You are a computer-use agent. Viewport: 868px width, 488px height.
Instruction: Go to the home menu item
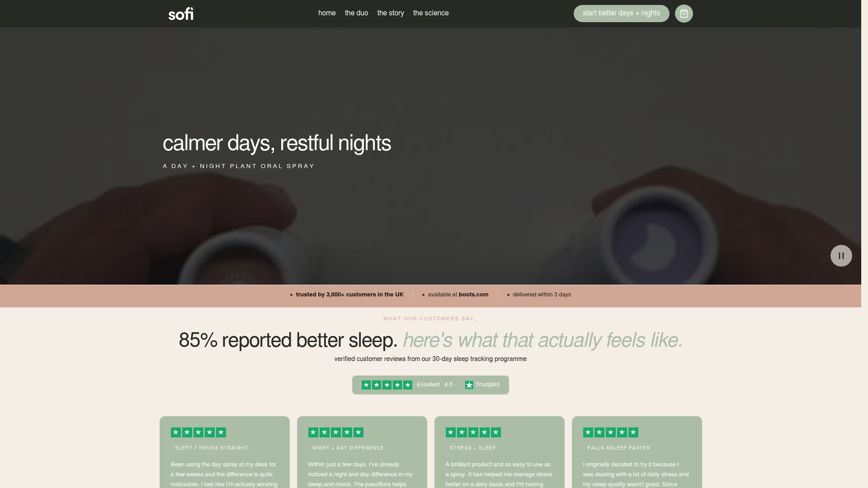coord(327,13)
